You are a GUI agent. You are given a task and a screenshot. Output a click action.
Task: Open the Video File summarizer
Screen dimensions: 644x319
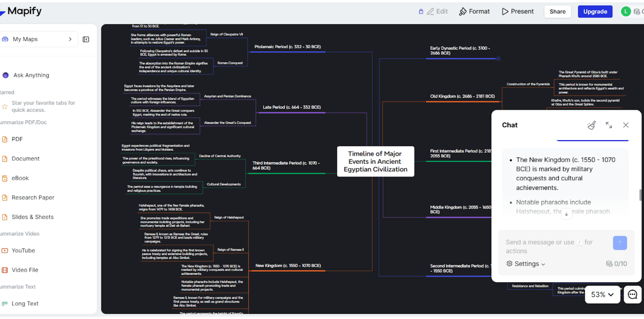[25, 270]
